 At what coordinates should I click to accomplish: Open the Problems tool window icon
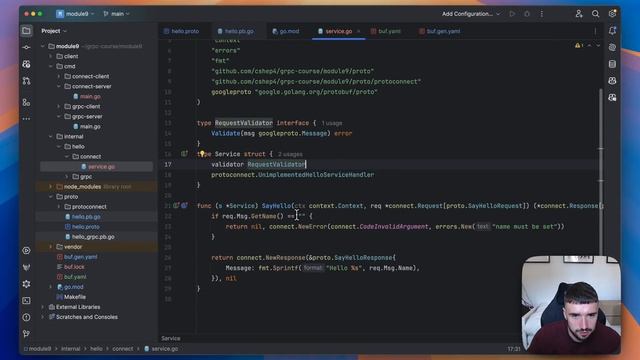tap(26, 317)
